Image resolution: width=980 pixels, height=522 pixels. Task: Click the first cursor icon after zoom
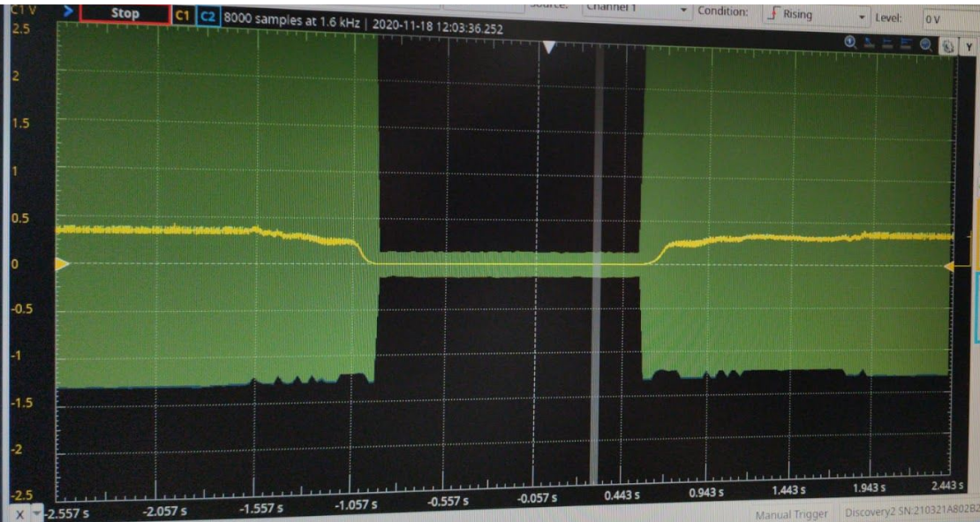869,42
